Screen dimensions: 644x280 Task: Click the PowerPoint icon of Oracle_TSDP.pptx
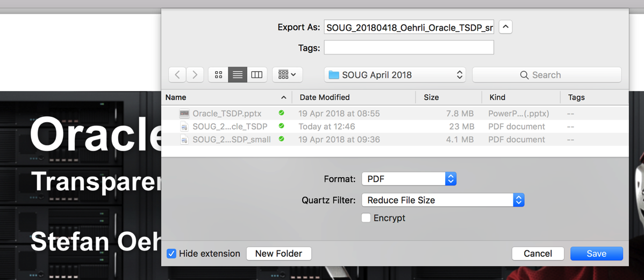tap(184, 113)
